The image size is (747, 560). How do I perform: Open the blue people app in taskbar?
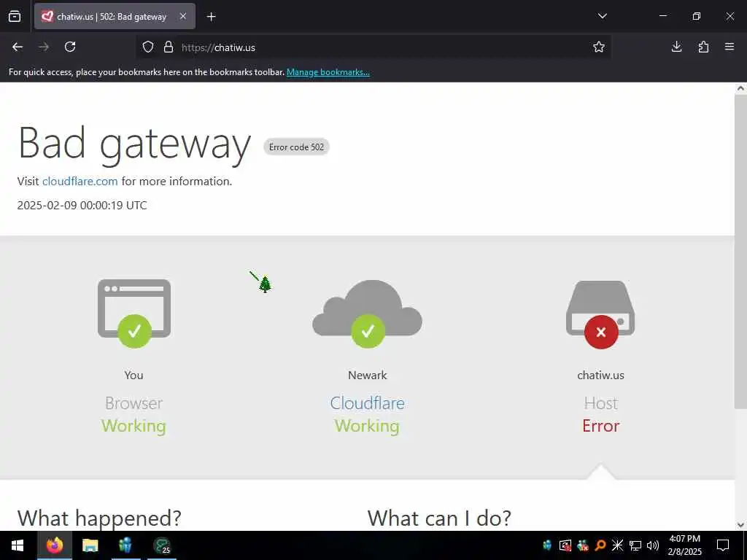pos(125,545)
